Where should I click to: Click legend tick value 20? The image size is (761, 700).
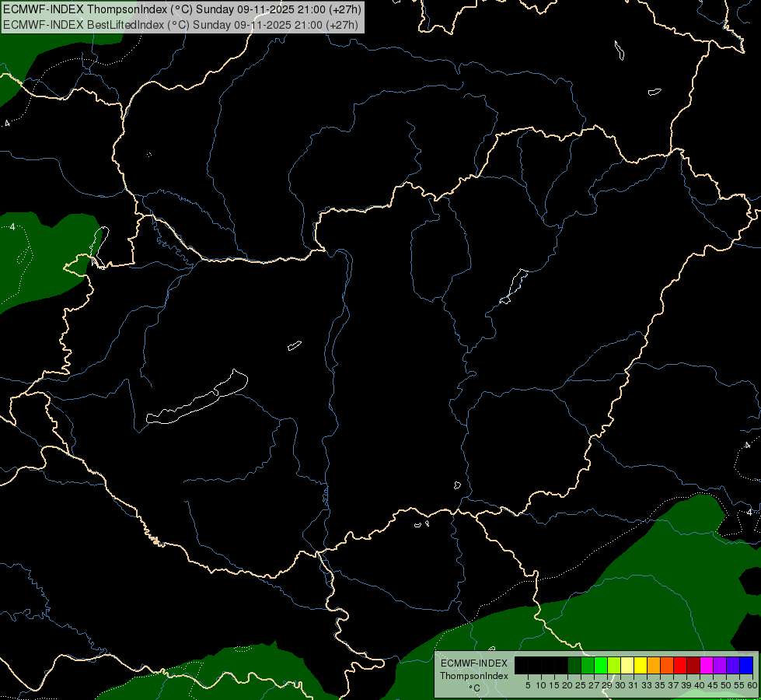point(567,685)
